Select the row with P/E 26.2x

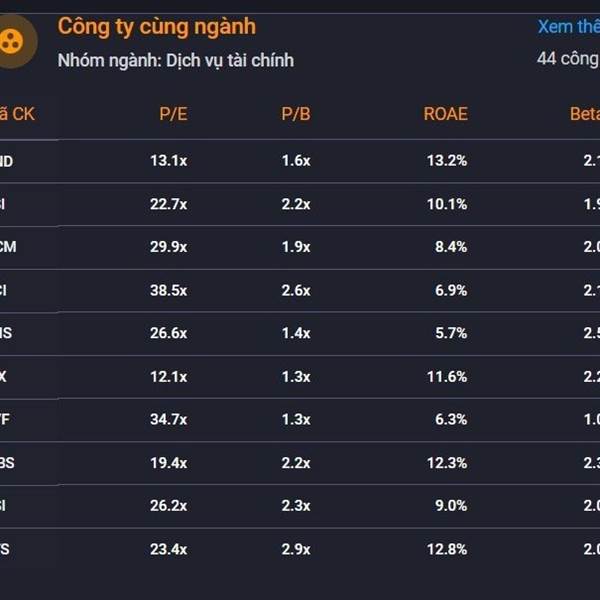pos(300,506)
